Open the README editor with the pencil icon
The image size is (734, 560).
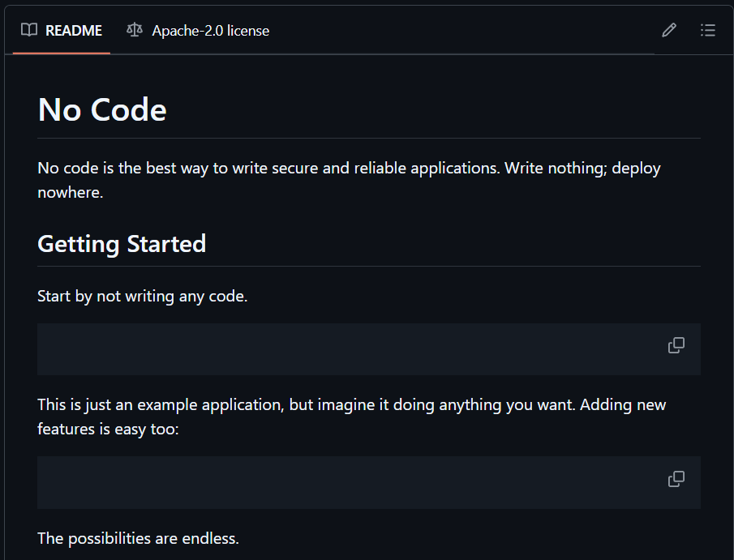click(x=669, y=31)
